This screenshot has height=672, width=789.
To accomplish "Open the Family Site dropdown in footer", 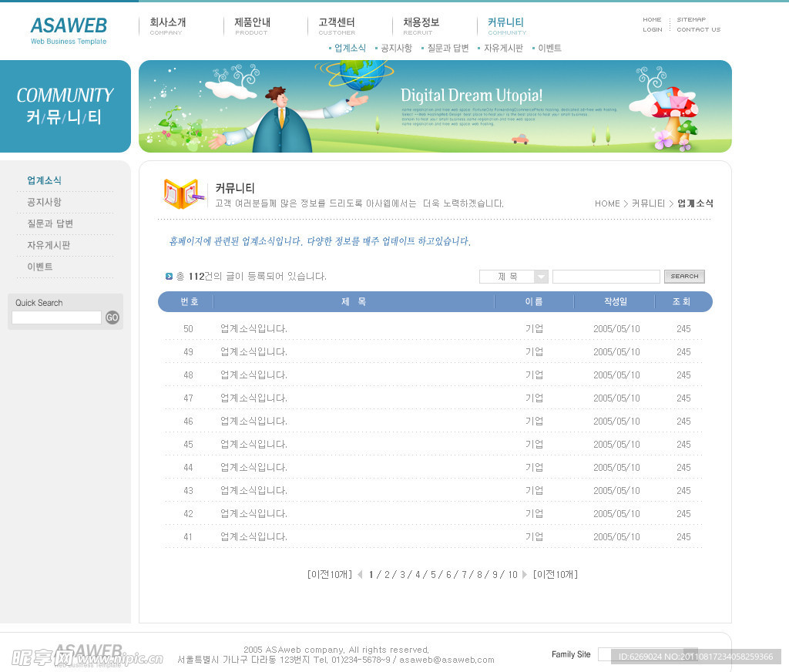I will 647,654.
